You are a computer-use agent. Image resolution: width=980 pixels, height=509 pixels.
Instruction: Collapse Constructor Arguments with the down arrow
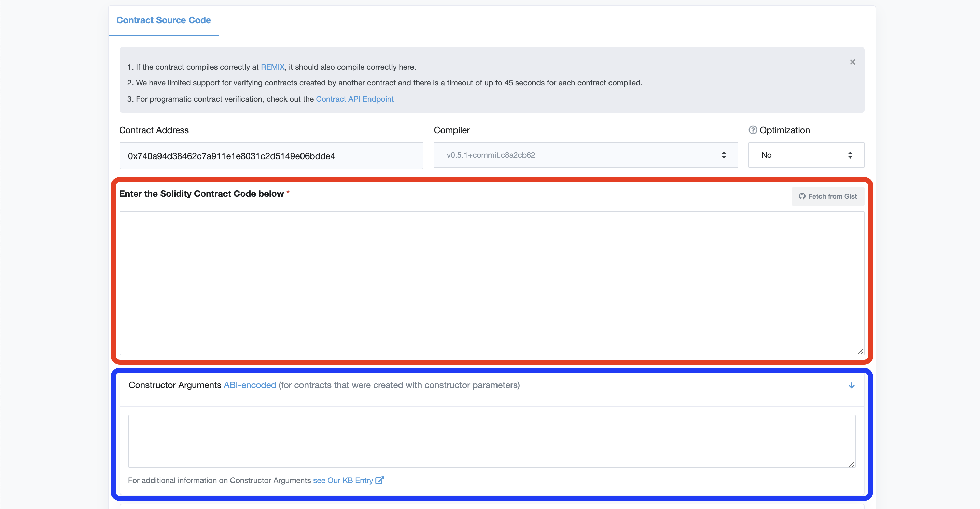click(x=851, y=385)
